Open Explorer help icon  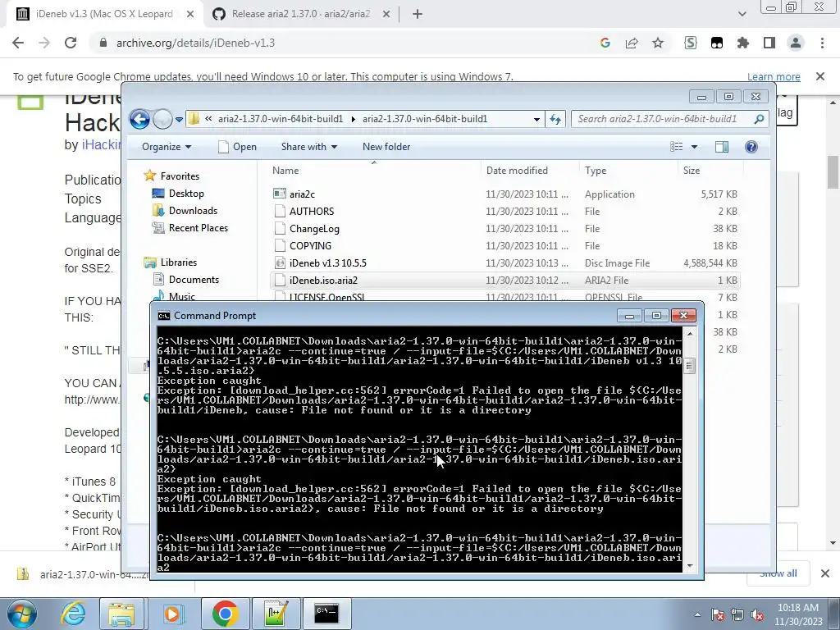point(751,147)
